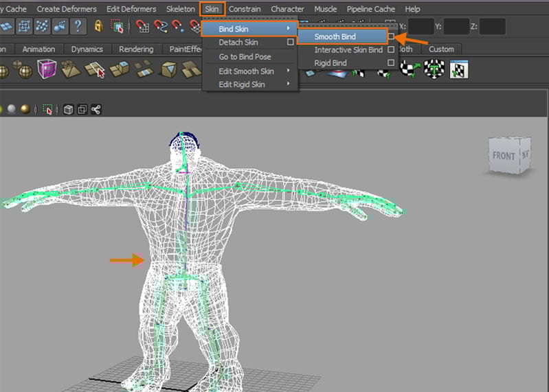This screenshot has height=392, width=549.
Task: Click the FRONT view cube
Action: pyautogui.click(x=504, y=157)
